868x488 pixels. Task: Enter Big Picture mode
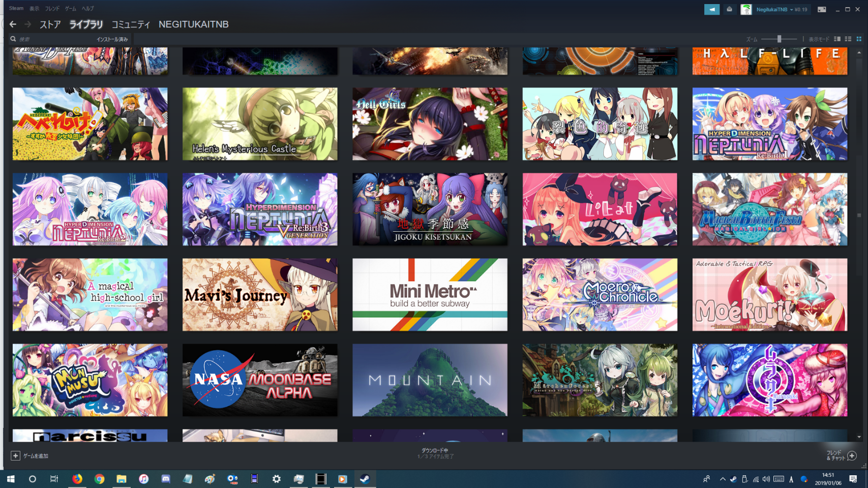point(821,9)
